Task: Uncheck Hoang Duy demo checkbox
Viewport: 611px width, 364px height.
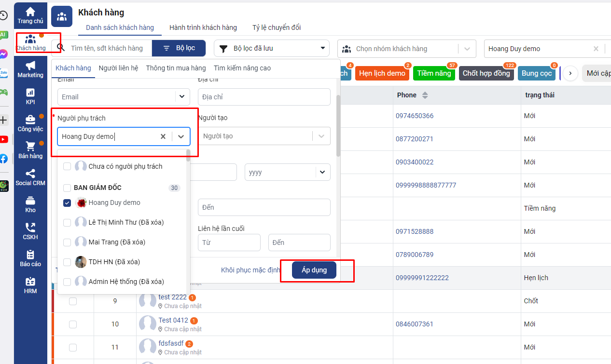Action: coord(68,203)
